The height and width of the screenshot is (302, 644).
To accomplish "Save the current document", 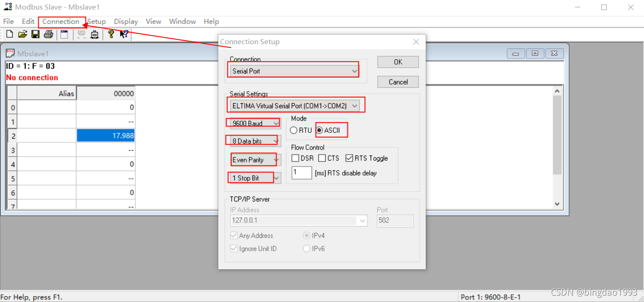I will [x=35, y=34].
